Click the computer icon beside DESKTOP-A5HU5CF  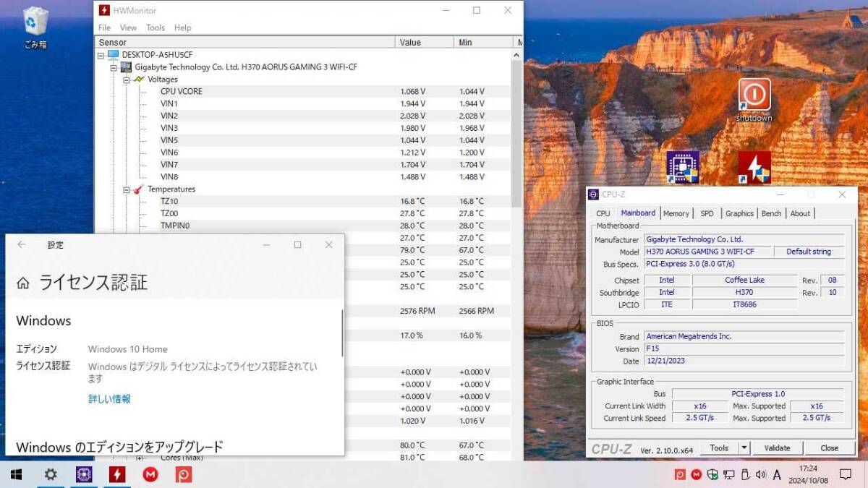113,55
